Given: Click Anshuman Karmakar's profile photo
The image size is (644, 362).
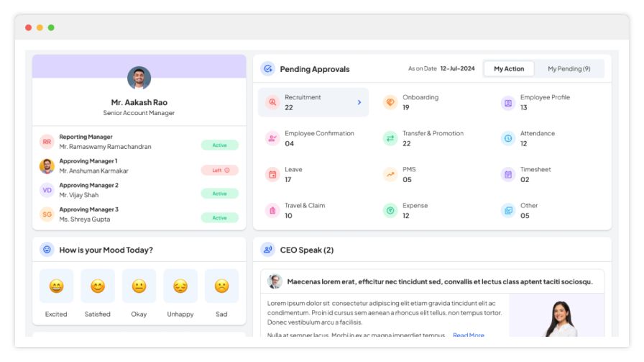Looking at the screenshot, I should tap(47, 166).
